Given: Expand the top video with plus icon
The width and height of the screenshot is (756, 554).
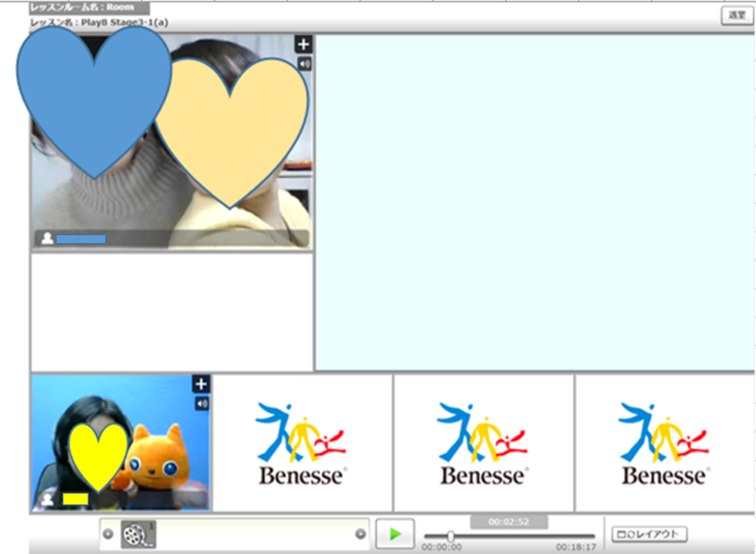Looking at the screenshot, I should [303, 45].
